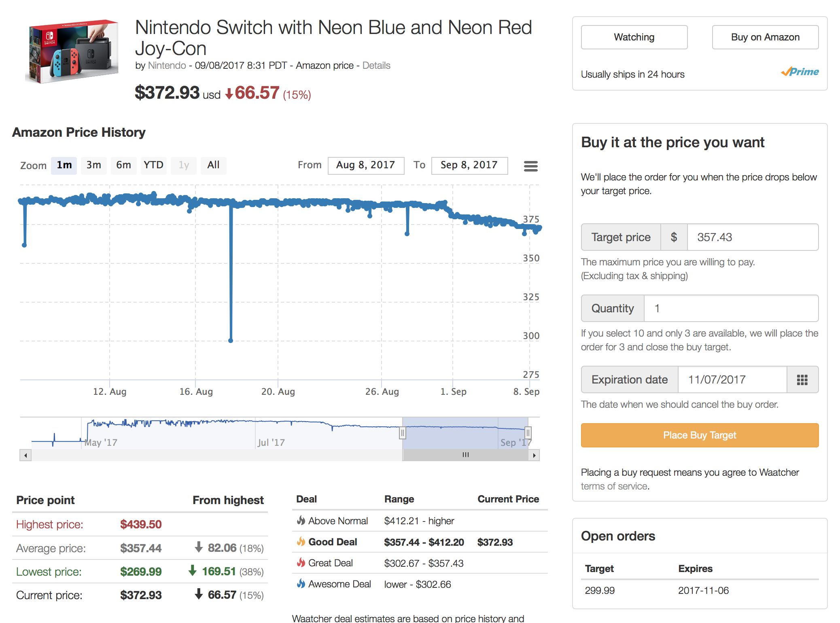This screenshot has height=623, width=840.
Task: Select the navigator's left range handle
Action: 402,433
